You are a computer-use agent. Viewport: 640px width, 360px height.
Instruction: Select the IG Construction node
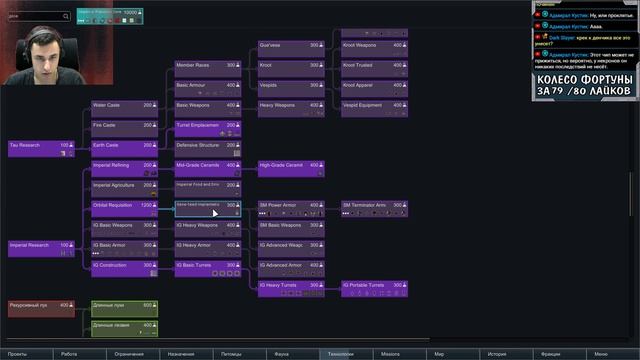(x=124, y=269)
